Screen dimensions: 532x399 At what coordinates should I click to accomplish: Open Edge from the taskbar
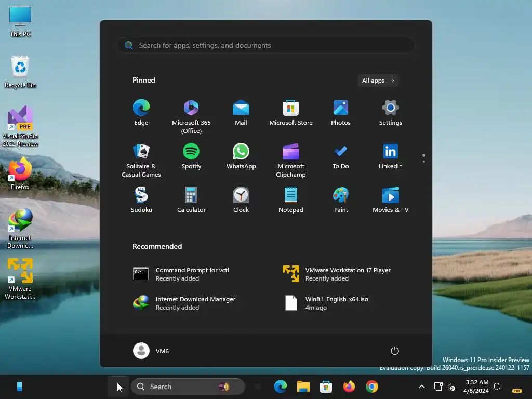pos(280,387)
